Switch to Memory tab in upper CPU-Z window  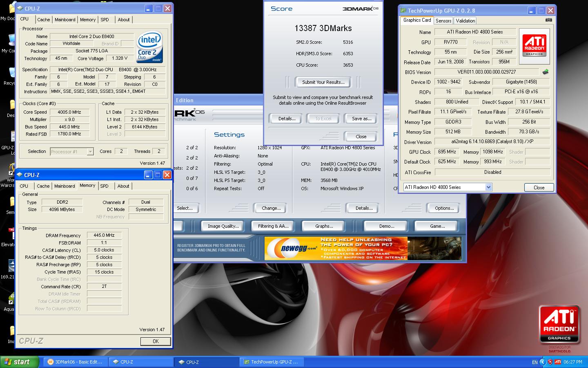[x=88, y=20]
